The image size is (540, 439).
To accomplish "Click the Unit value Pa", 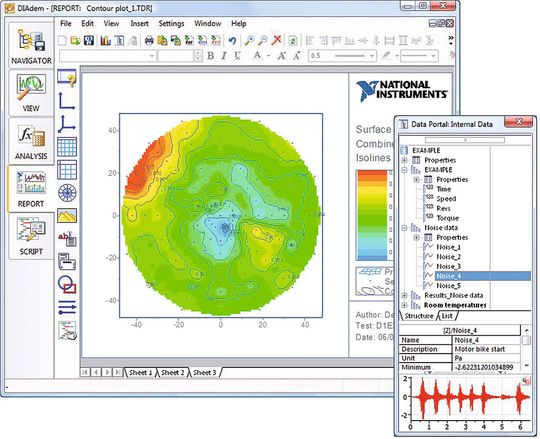I will 486,358.
